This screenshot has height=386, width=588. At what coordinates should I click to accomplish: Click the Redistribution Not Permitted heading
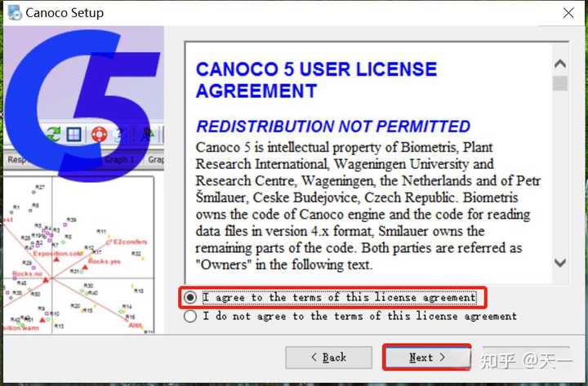point(333,126)
